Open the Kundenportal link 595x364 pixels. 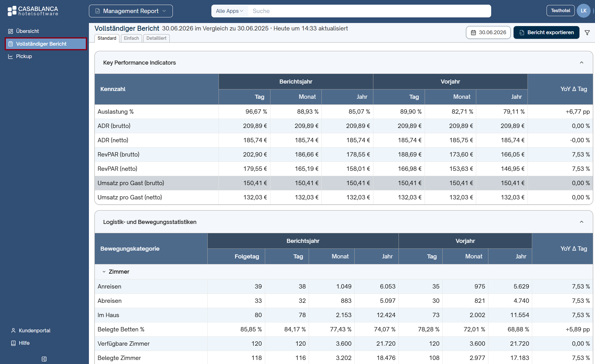[x=35, y=330]
